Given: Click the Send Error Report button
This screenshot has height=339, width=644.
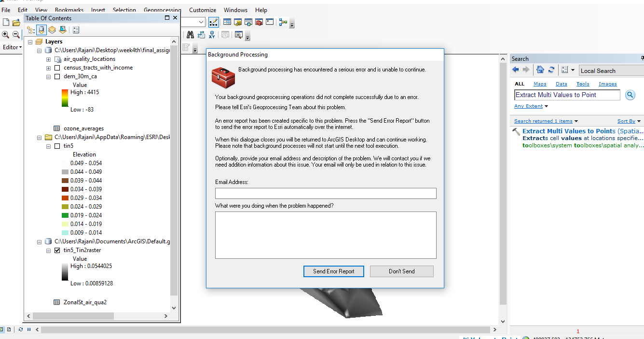Looking at the screenshot, I should (x=334, y=271).
